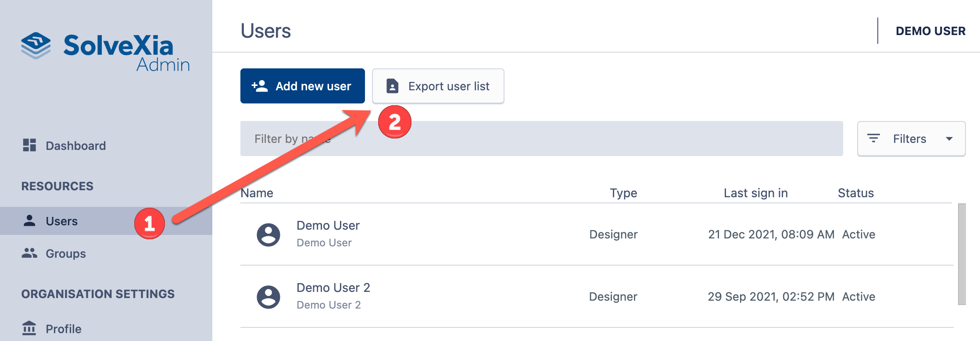Open the Filters dropdown

pyautogui.click(x=911, y=139)
